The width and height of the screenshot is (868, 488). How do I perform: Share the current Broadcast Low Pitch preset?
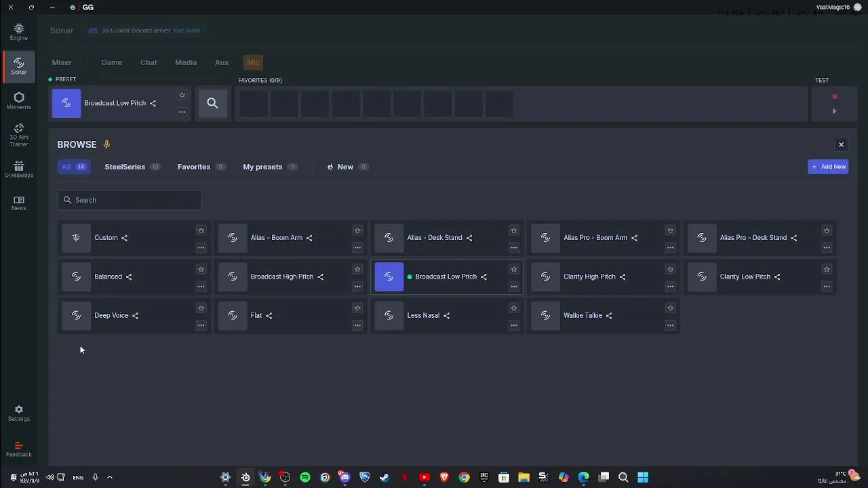153,103
